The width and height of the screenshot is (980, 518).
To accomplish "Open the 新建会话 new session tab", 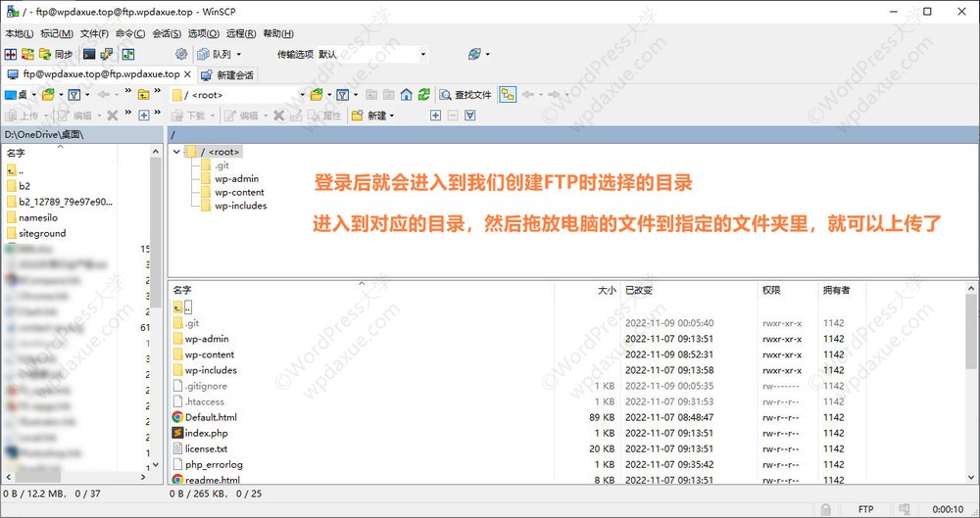I will click(x=227, y=75).
